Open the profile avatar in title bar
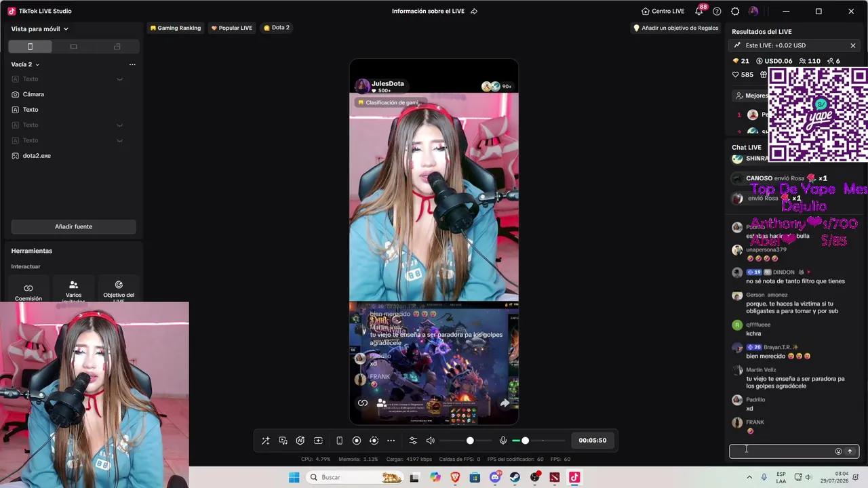 click(753, 11)
